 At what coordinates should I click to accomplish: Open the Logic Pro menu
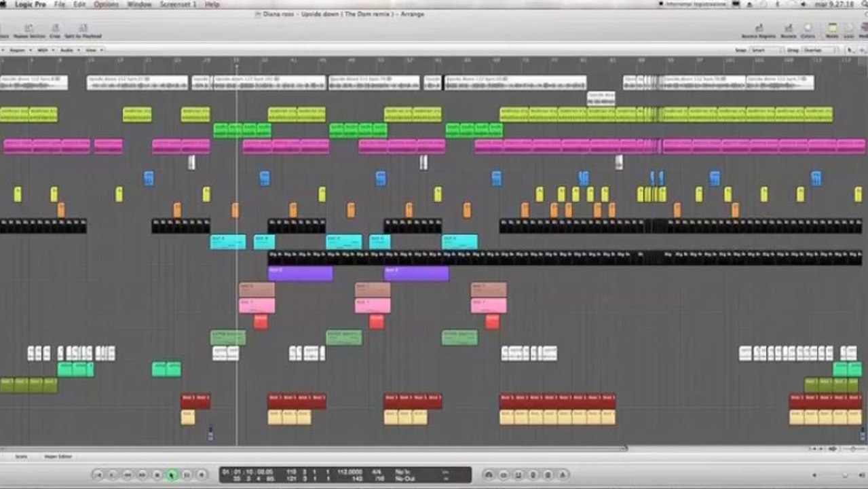[x=30, y=4]
